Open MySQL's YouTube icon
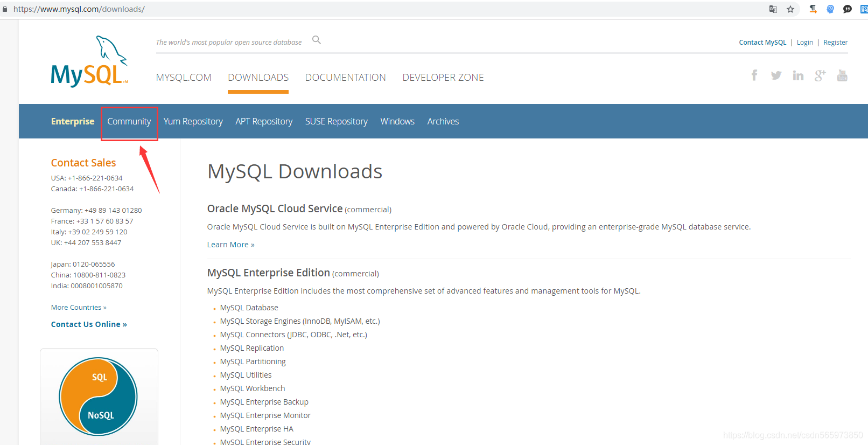 pyautogui.click(x=842, y=75)
